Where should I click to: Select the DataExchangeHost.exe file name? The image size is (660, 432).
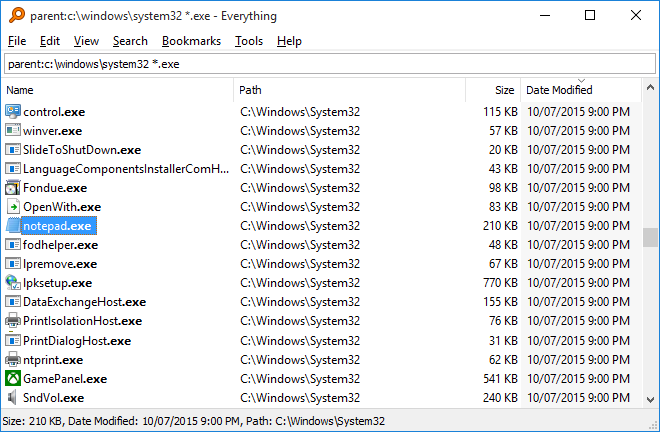pos(85,301)
